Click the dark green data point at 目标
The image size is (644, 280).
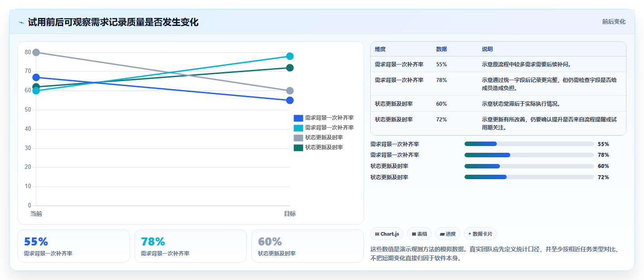pos(290,68)
